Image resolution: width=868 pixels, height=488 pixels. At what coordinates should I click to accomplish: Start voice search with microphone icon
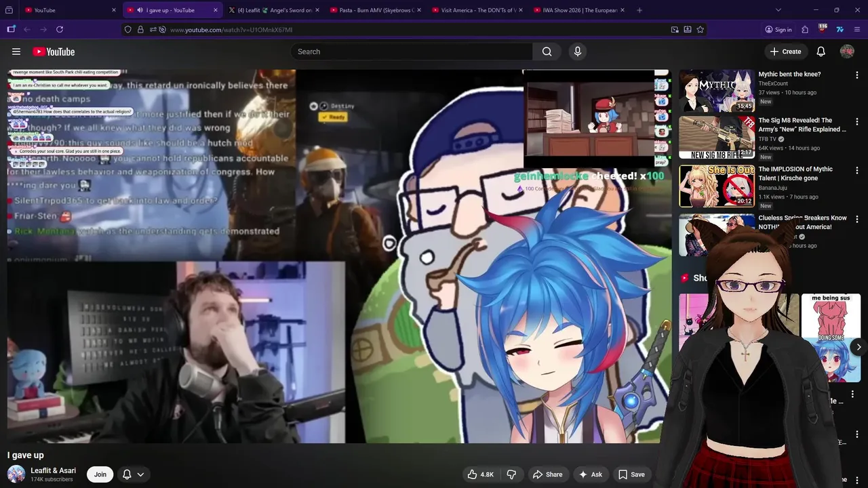coord(578,52)
